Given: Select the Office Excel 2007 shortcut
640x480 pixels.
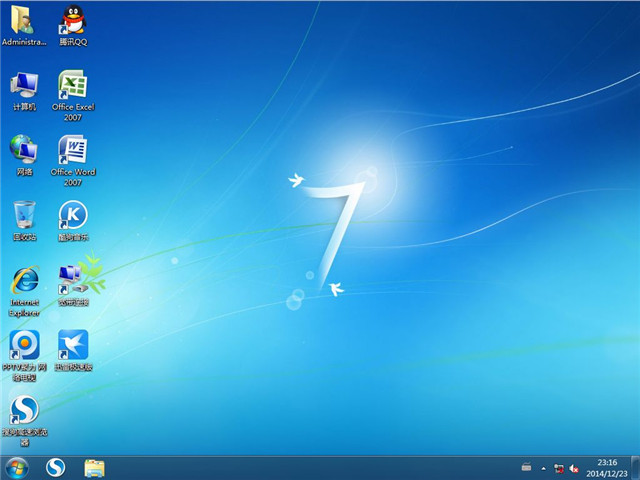Looking at the screenshot, I should 73,96.
